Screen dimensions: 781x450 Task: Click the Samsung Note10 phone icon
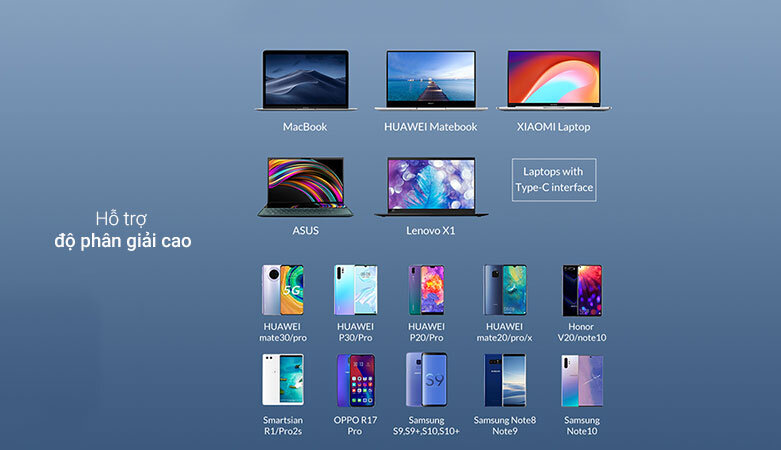pos(581,380)
